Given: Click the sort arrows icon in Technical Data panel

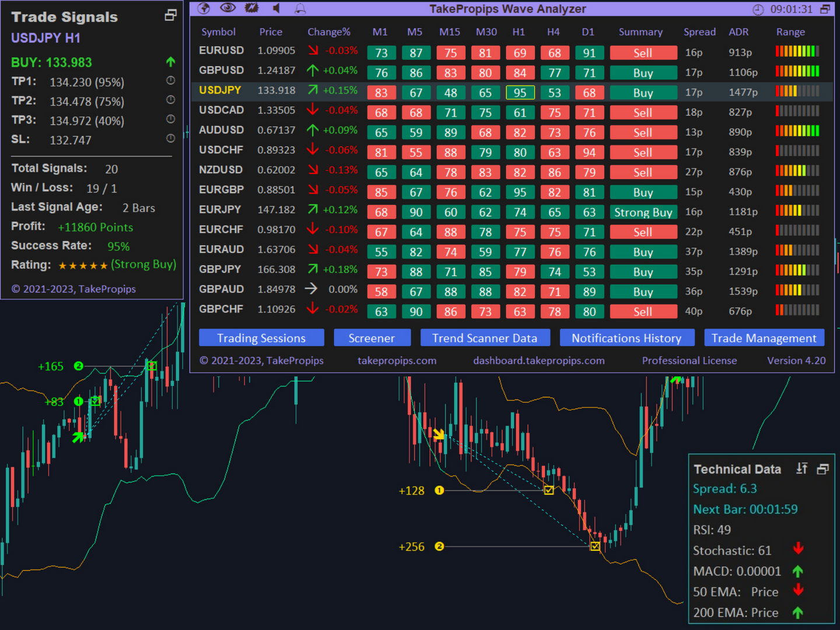Looking at the screenshot, I should 801,468.
